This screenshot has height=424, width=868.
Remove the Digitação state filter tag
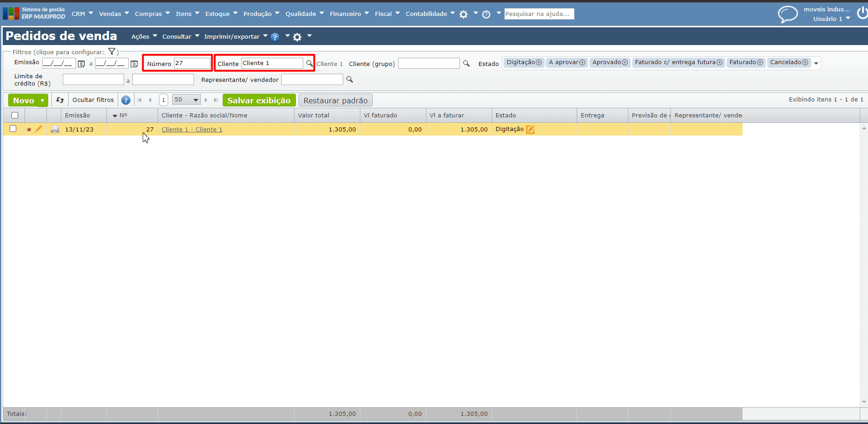tap(539, 63)
